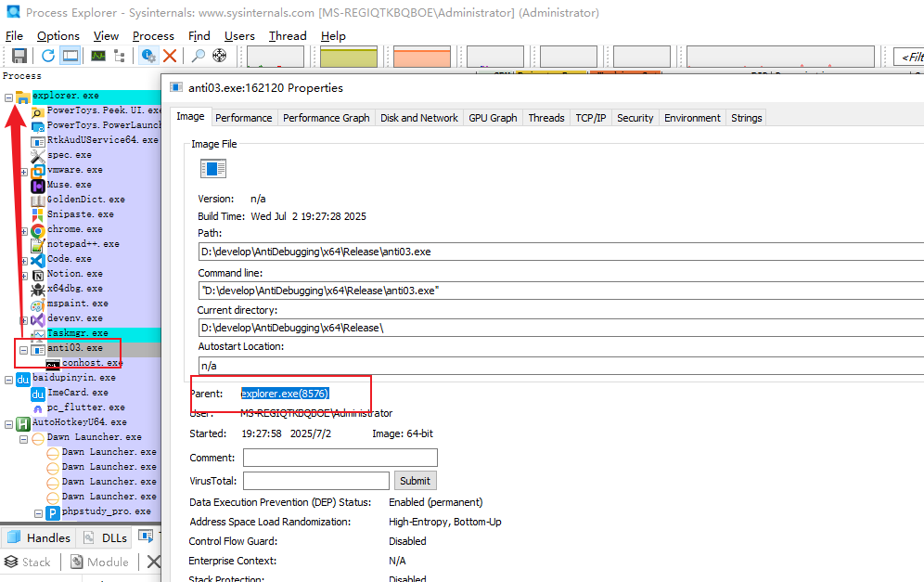
Task: Collapse the explorer.exe process tree
Action: point(9,97)
